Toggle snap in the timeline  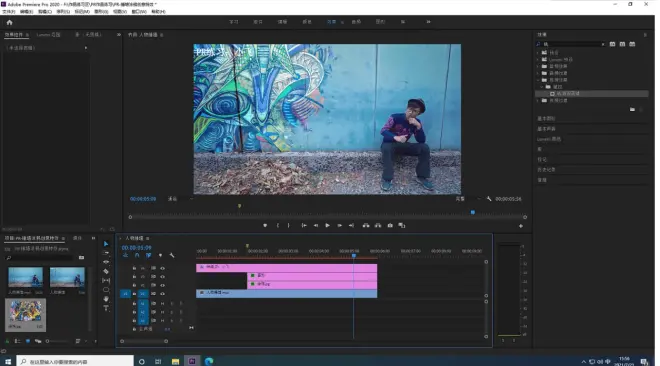pyautogui.click(x=137, y=255)
